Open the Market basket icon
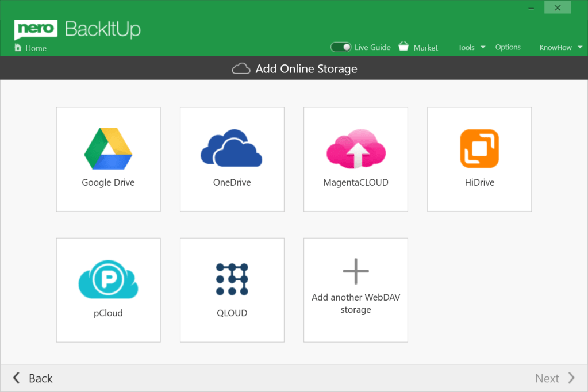The height and width of the screenshot is (392, 588). coord(403,47)
